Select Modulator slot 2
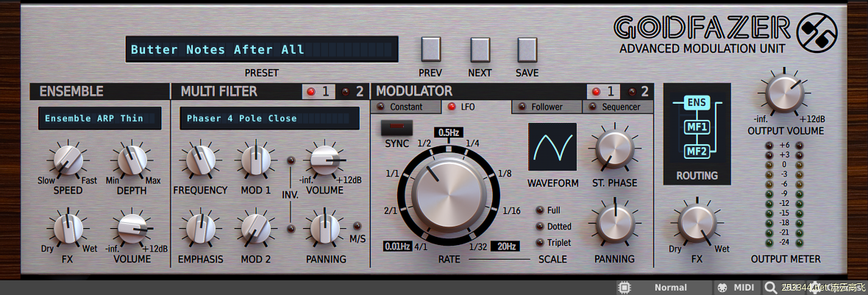This screenshot has height=295, width=868. (x=638, y=91)
